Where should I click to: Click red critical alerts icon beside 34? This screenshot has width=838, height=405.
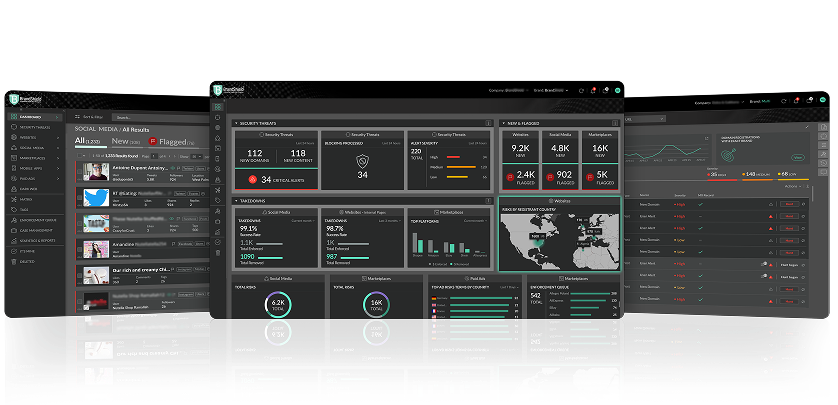(x=252, y=180)
